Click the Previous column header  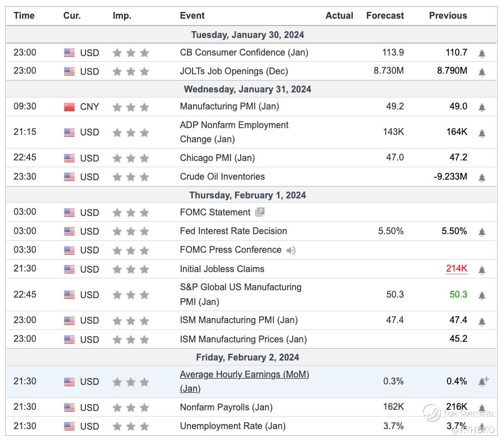pyautogui.click(x=448, y=15)
